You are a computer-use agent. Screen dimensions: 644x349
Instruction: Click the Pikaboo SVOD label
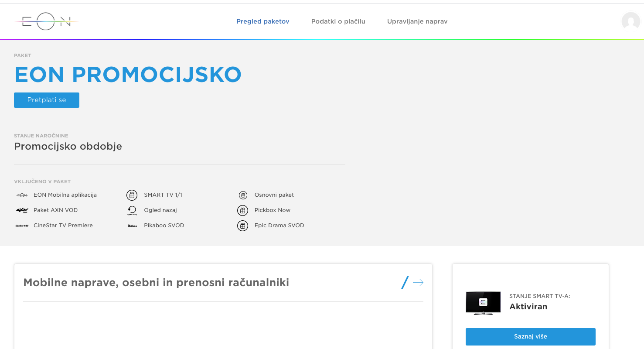point(164,226)
